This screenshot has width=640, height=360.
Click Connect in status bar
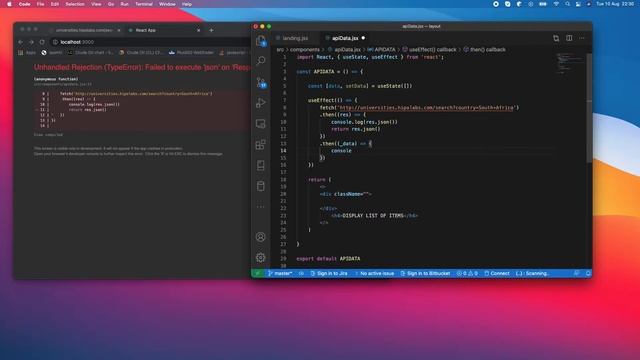click(497, 273)
